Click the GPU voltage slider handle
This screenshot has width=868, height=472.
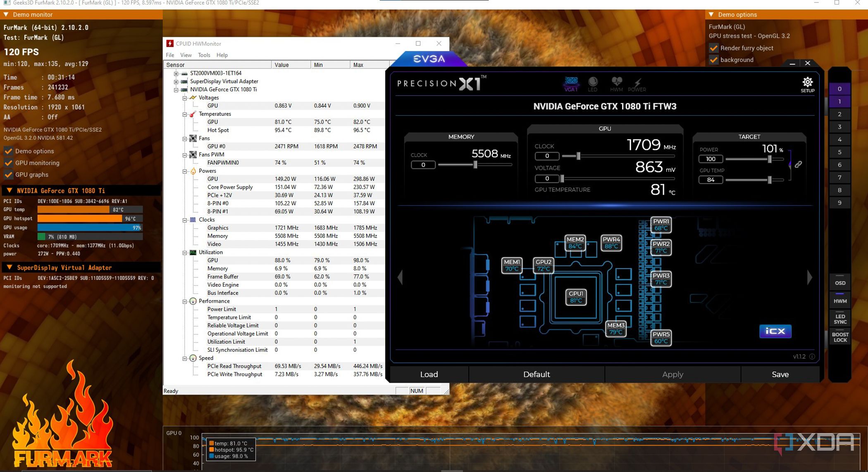point(562,179)
